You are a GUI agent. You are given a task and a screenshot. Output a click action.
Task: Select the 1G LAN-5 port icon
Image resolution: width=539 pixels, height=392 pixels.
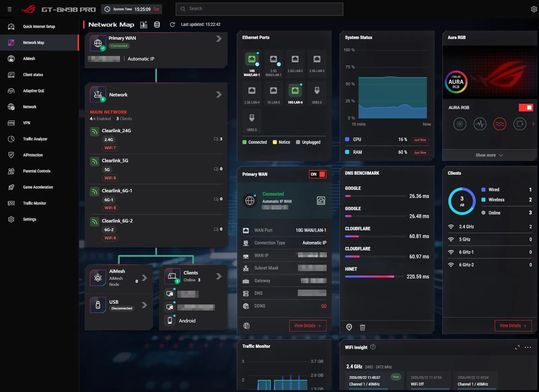[274, 91]
